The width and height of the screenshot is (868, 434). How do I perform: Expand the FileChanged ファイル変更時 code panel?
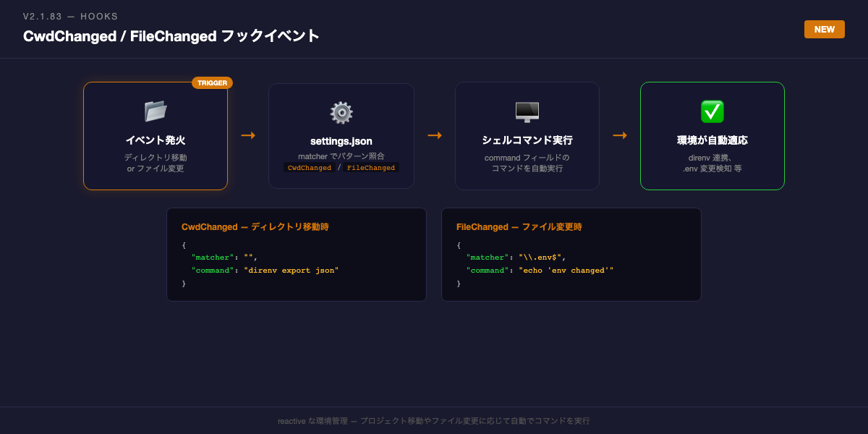pyautogui.click(x=571, y=255)
